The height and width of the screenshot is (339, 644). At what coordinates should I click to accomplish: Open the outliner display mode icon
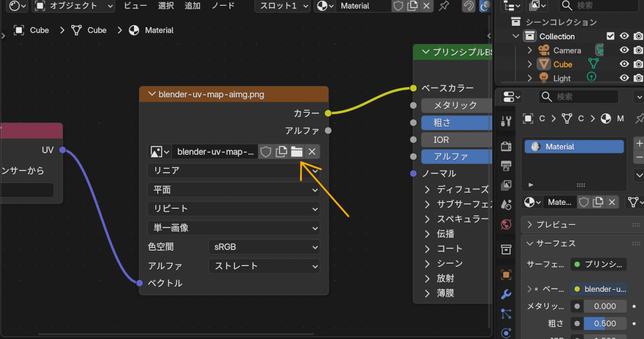click(x=511, y=6)
